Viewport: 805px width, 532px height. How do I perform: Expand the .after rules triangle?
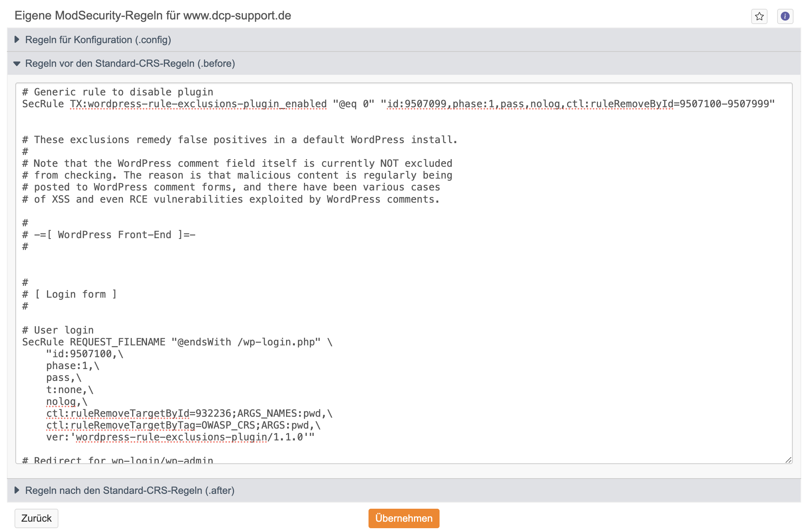pos(17,490)
